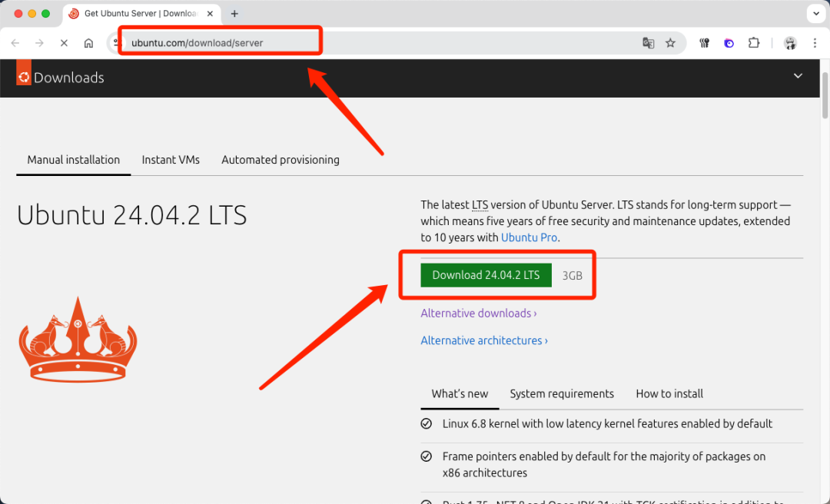
Task: Click the Ubuntu Server crown image
Action: coord(78,340)
